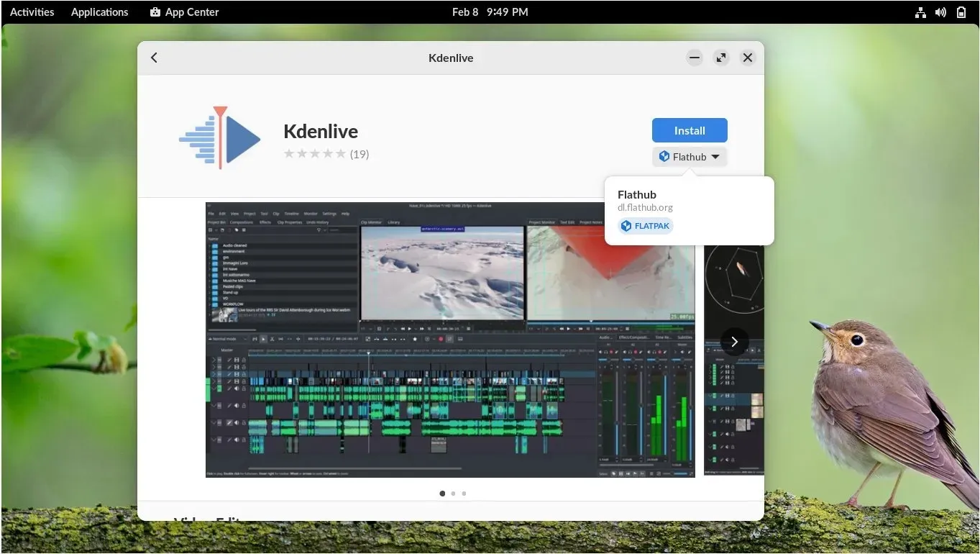Select the FLATPAK badge in the Flathub popover
980x554 pixels.
(645, 225)
